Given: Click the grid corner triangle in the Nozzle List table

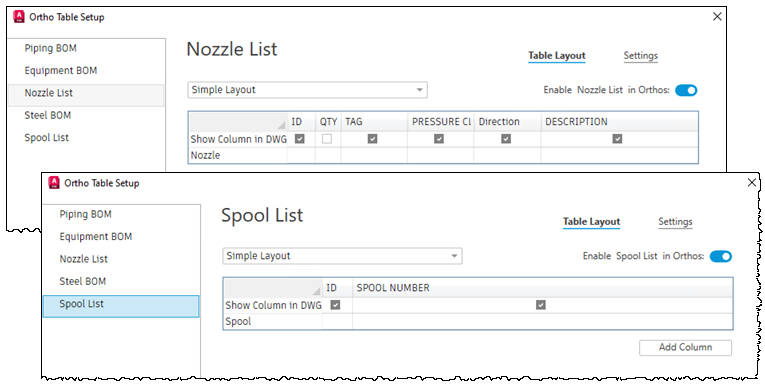Looking at the screenshot, I should pyautogui.click(x=282, y=125).
